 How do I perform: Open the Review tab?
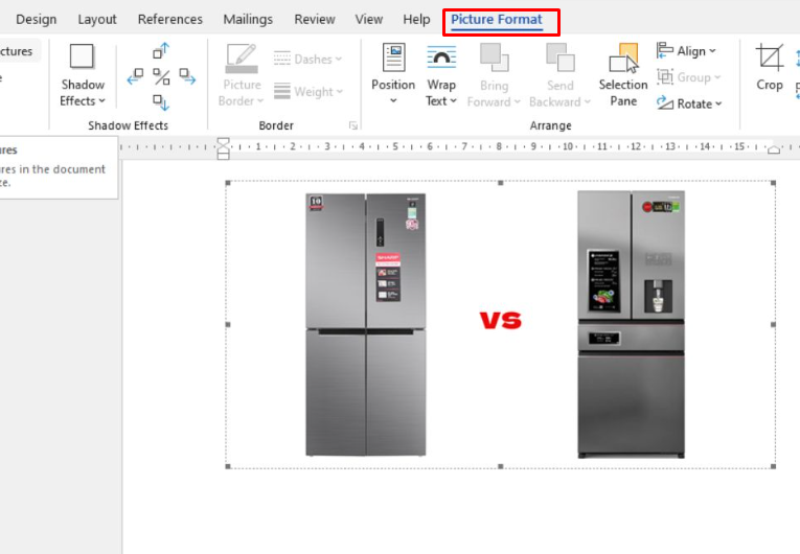click(x=314, y=19)
